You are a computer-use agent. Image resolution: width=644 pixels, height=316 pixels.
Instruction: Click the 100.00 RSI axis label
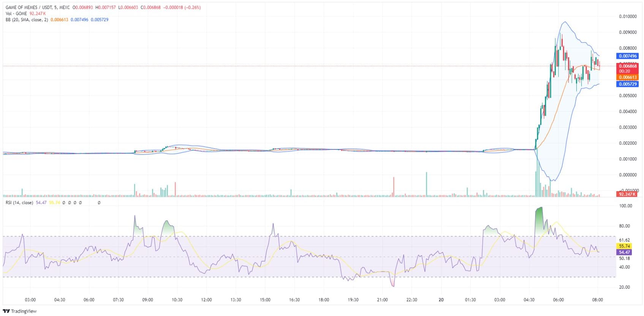click(x=625, y=206)
